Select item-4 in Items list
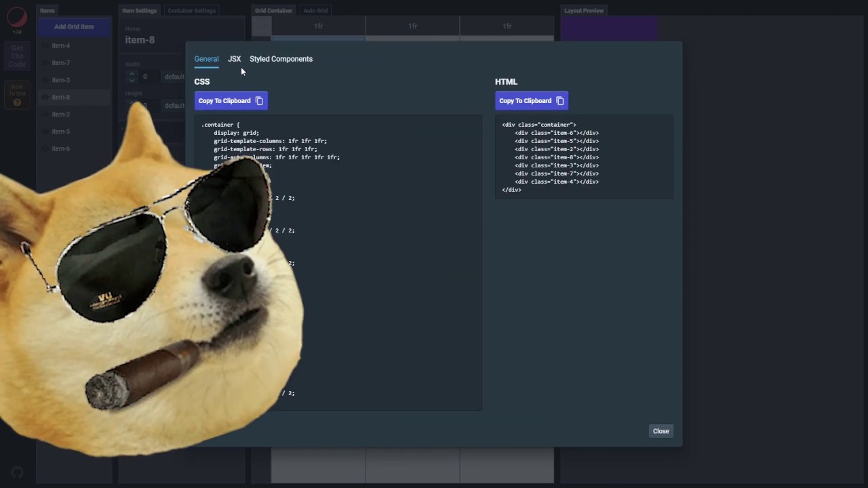The height and width of the screenshot is (488, 868). point(74,46)
